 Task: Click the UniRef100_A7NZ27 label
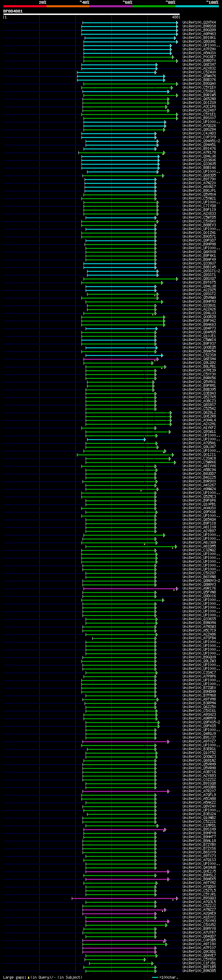tap(199, 909)
